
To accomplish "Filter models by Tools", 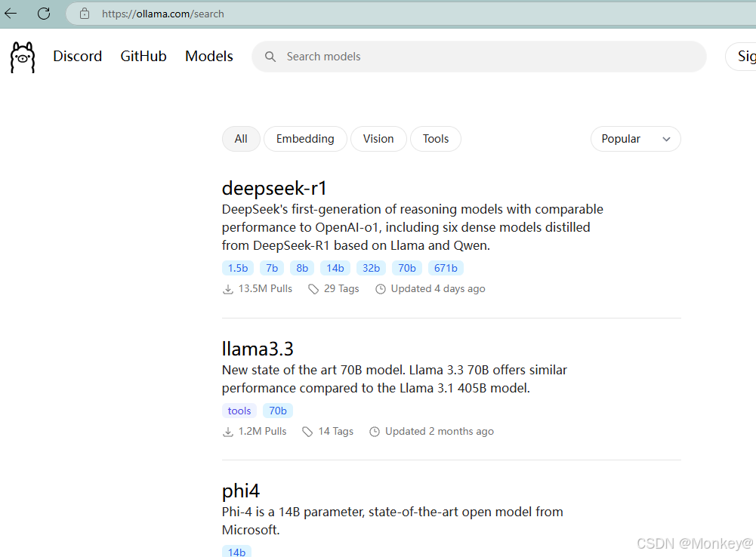I will pos(436,139).
